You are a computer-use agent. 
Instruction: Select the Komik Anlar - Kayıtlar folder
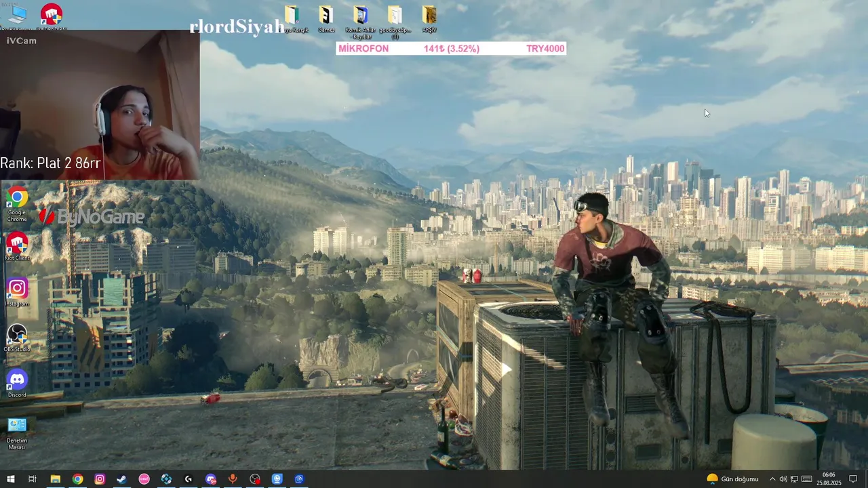click(360, 22)
